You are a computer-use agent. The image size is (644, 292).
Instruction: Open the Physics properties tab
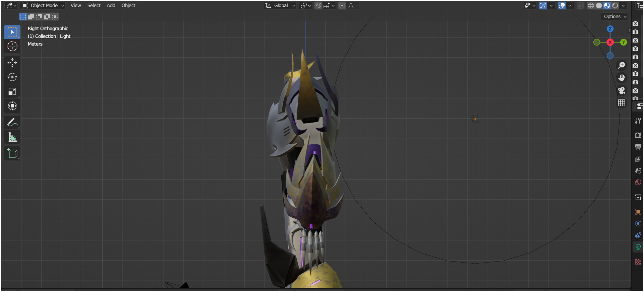click(x=638, y=224)
